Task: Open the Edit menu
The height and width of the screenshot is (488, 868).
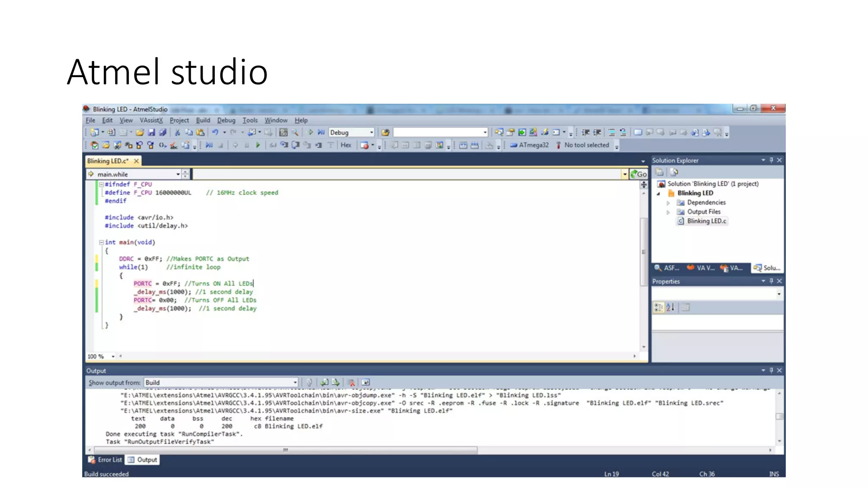Action: point(107,120)
